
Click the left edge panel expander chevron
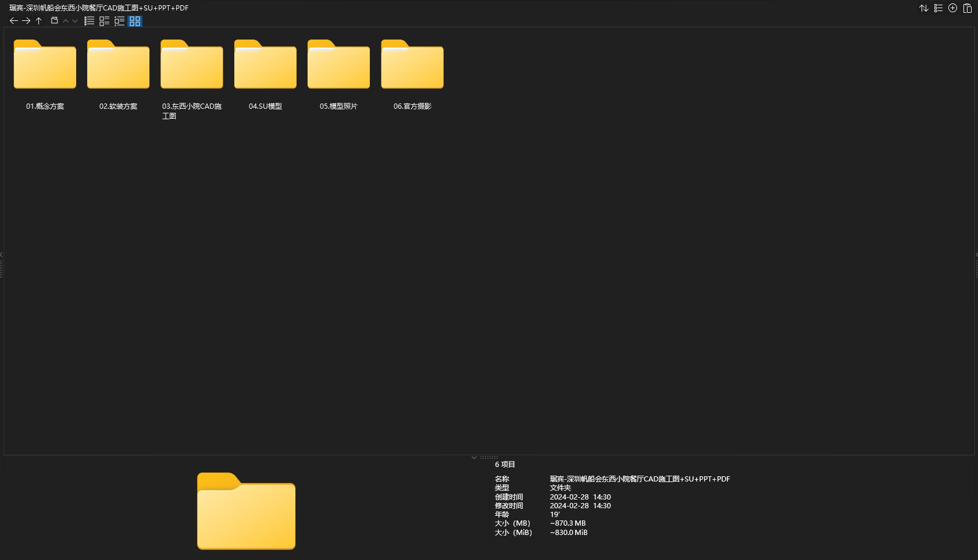2,255
